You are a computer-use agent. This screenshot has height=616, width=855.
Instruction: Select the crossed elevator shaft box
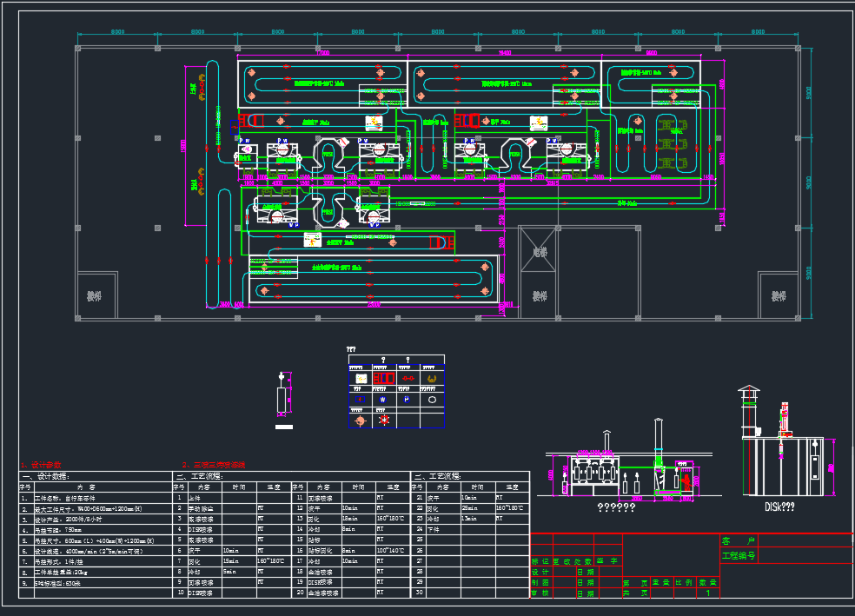point(538,249)
